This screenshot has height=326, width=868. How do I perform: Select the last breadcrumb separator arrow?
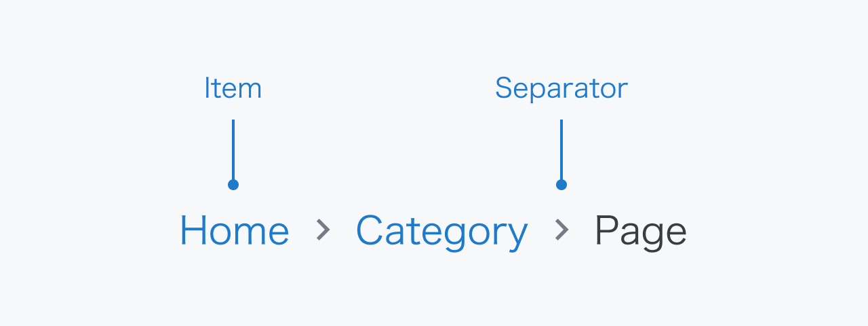pyautogui.click(x=561, y=231)
